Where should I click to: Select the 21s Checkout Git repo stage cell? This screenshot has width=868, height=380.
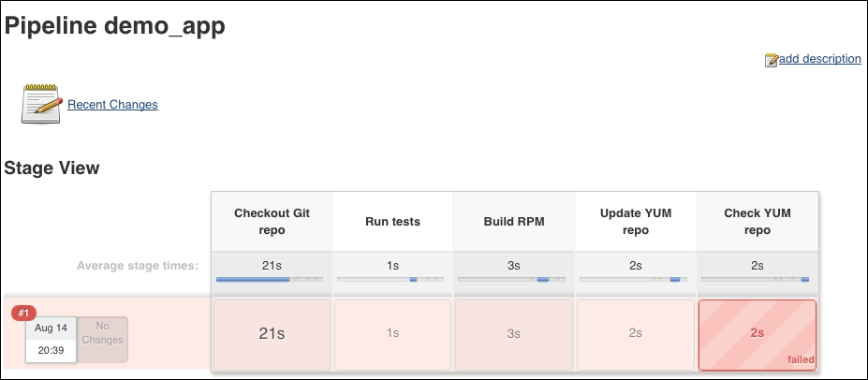(x=272, y=335)
